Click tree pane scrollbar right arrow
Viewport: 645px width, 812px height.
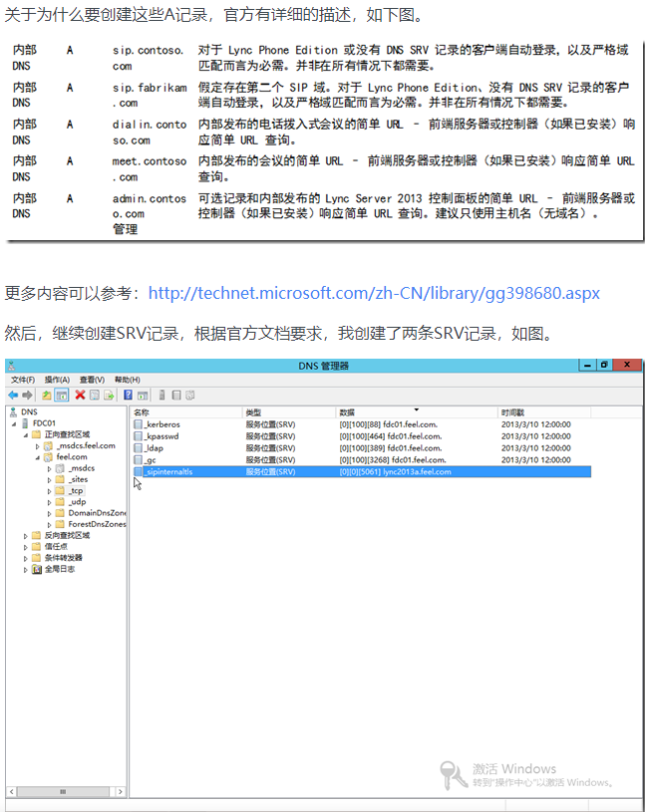point(121,792)
